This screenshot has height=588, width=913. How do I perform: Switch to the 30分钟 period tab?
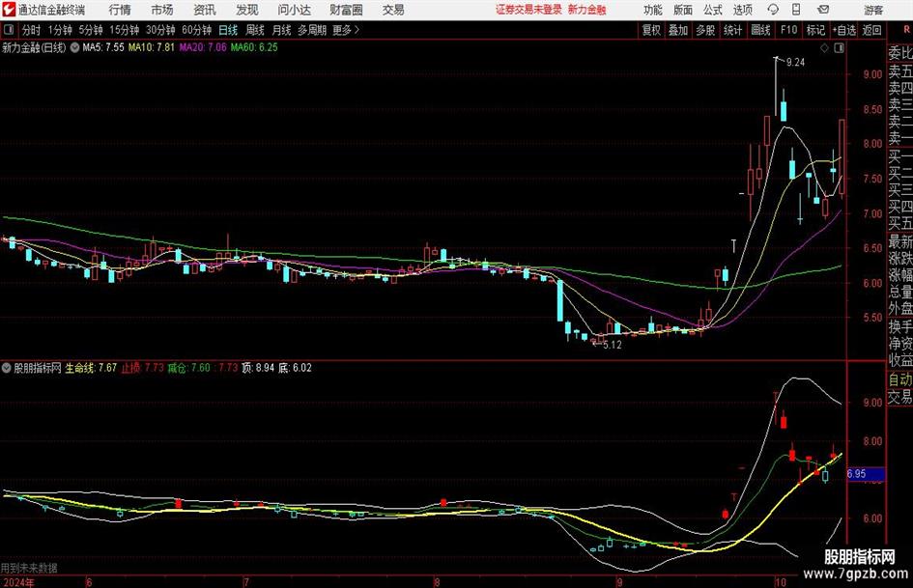pyautogui.click(x=160, y=30)
